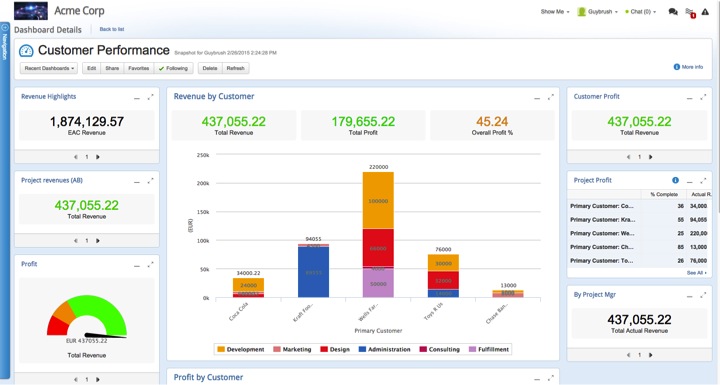Minimize the Revenue by Customer widget

537,98
